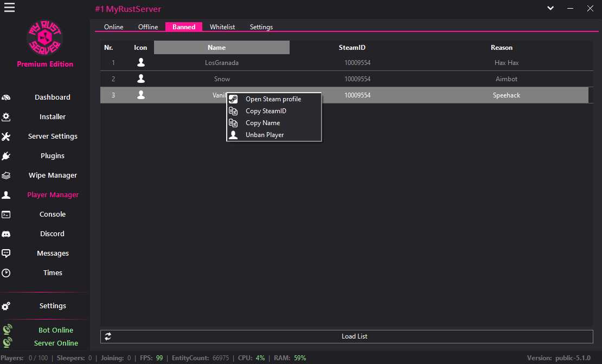Image resolution: width=602 pixels, height=364 pixels.
Task: Choose Open Steam profile menu entry
Action: 273,99
